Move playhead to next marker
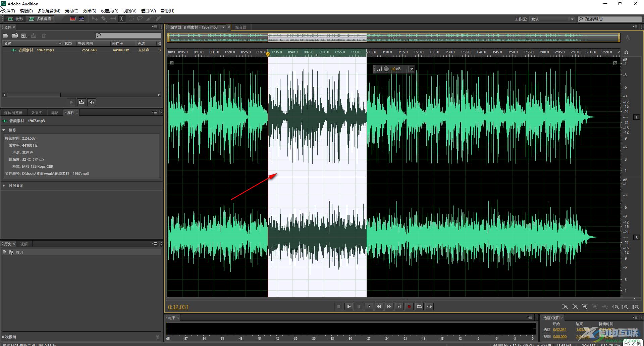 point(399,307)
